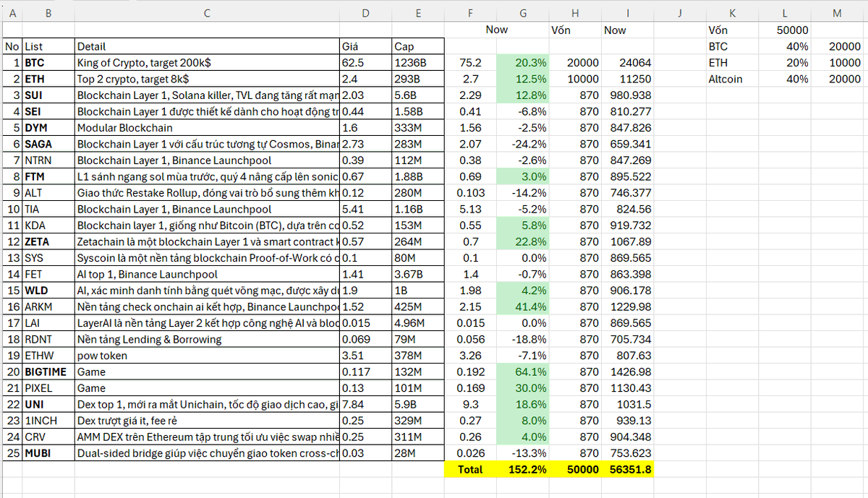This screenshot has width=868, height=498.
Task: Select the 152.2% total cell
Action: click(523, 469)
